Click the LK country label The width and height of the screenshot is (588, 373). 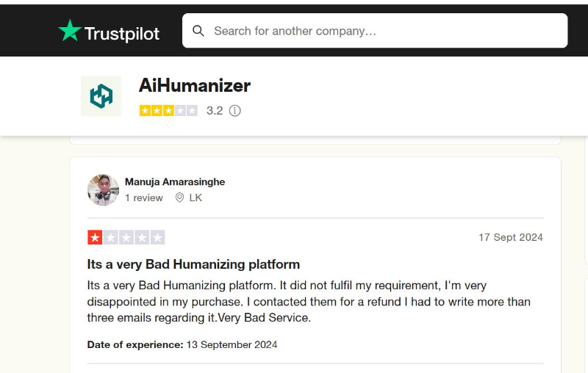(196, 198)
